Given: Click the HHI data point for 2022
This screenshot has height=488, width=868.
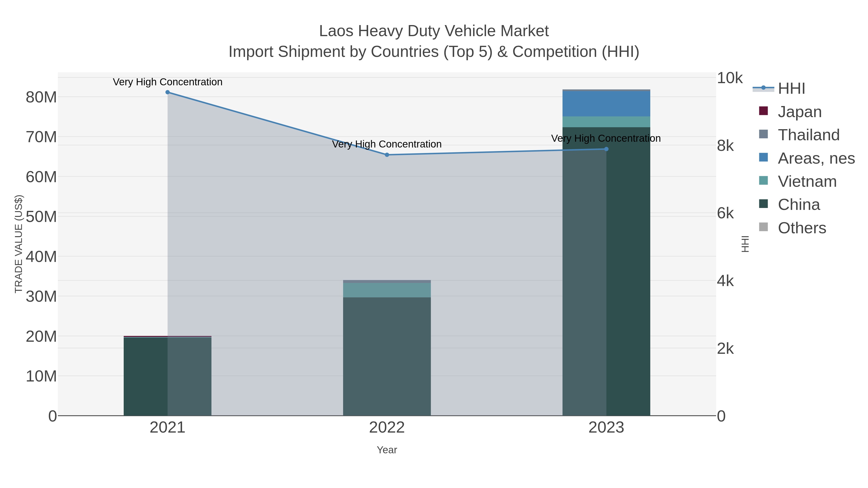Looking at the screenshot, I should point(387,155).
